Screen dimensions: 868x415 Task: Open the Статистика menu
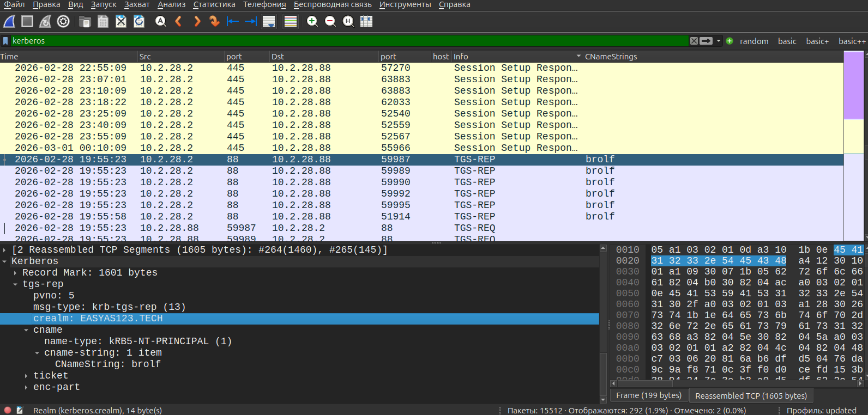214,4
